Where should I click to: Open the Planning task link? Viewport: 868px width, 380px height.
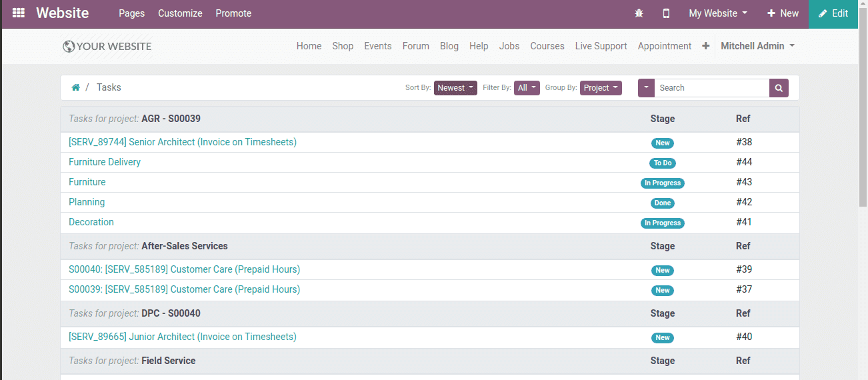point(87,202)
